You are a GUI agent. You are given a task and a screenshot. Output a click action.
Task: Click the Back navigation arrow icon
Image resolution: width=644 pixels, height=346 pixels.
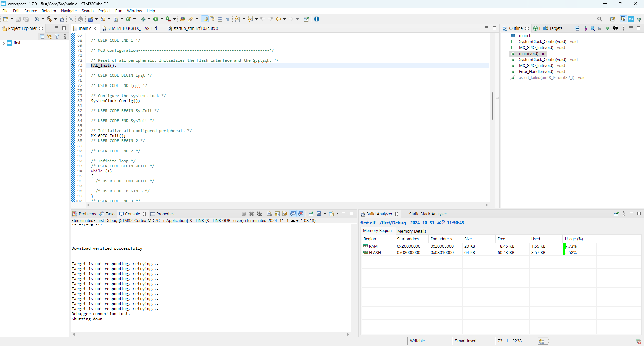278,19
